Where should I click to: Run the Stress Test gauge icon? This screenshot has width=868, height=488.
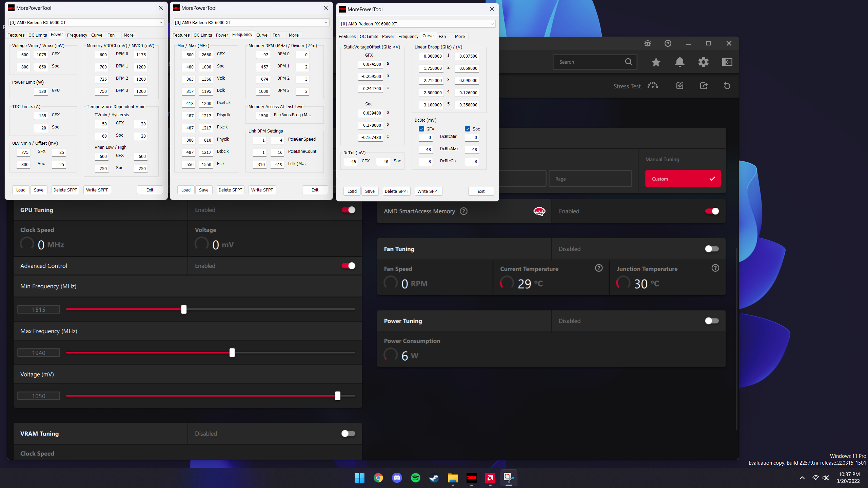[652, 86]
